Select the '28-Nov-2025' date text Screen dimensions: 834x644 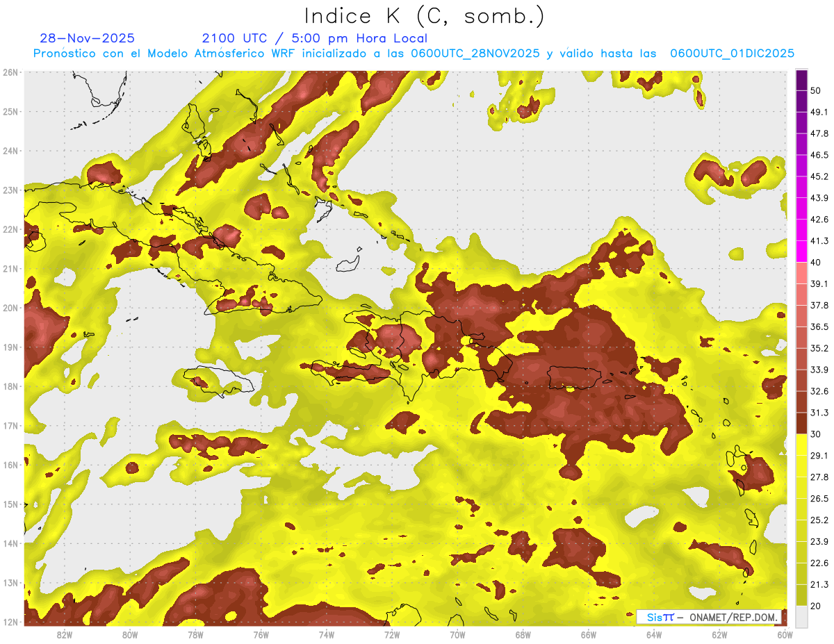point(88,38)
